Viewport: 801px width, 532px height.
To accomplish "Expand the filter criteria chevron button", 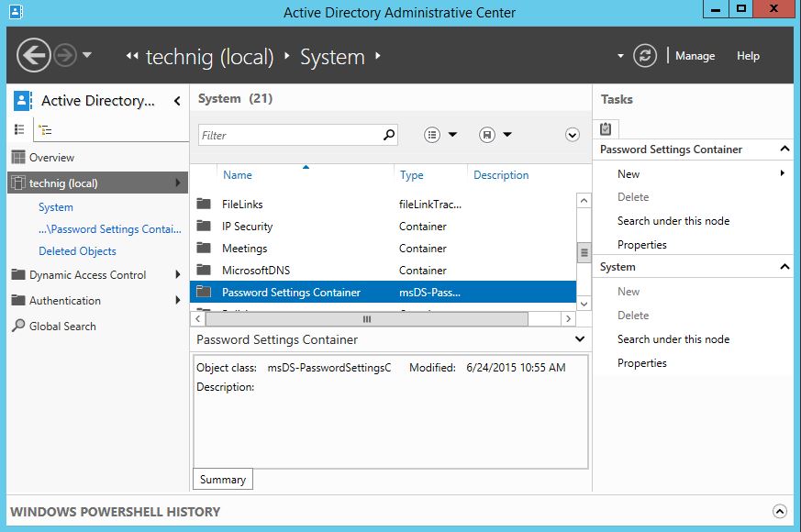I will tap(573, 135).
